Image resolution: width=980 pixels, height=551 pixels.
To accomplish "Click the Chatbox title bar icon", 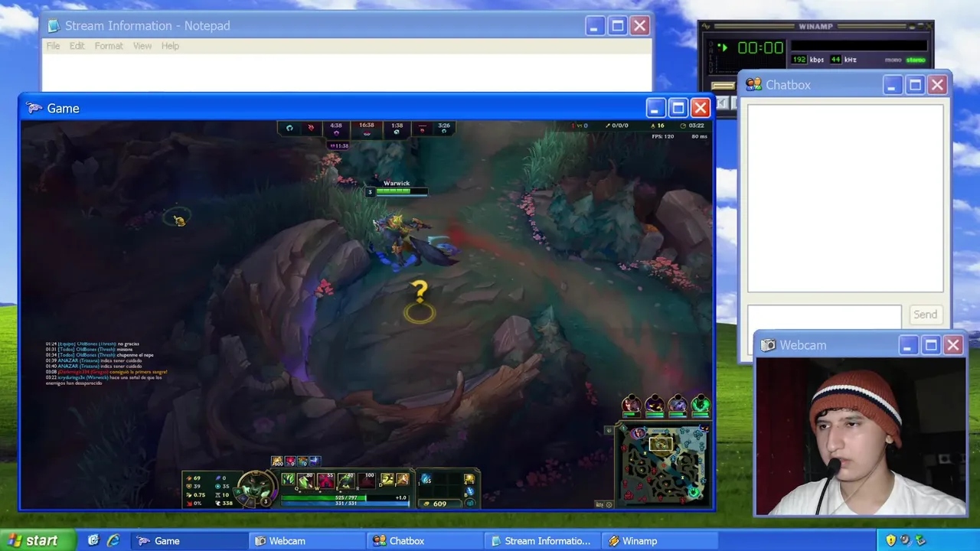I will pos(754,85).
